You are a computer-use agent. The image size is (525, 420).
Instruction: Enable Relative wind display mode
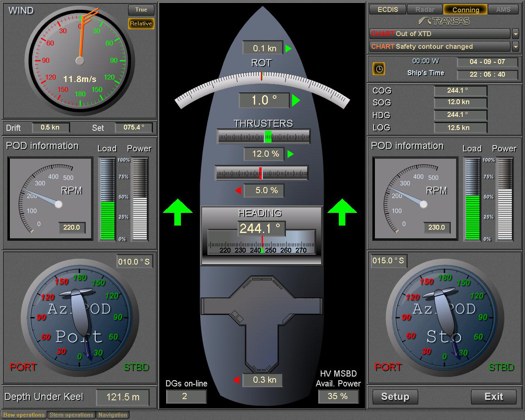click(141, 24)
